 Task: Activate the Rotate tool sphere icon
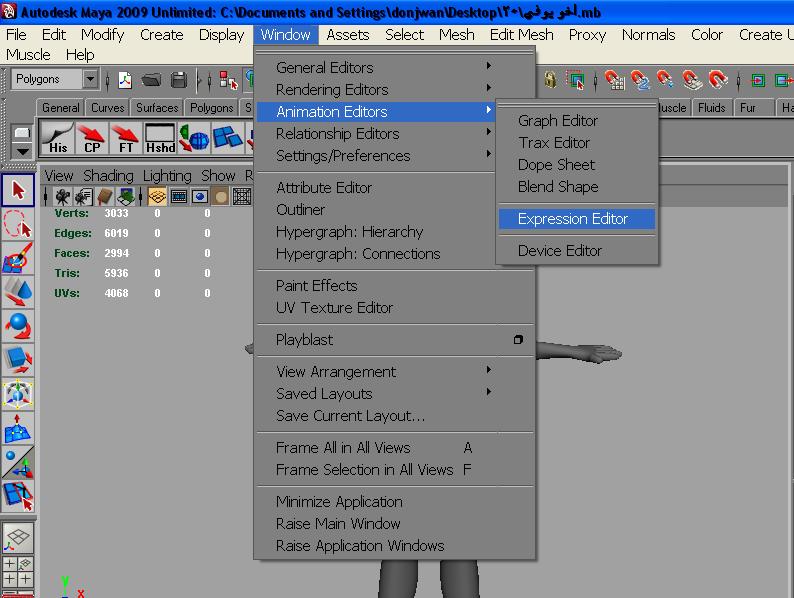click(x=18, y=326)
